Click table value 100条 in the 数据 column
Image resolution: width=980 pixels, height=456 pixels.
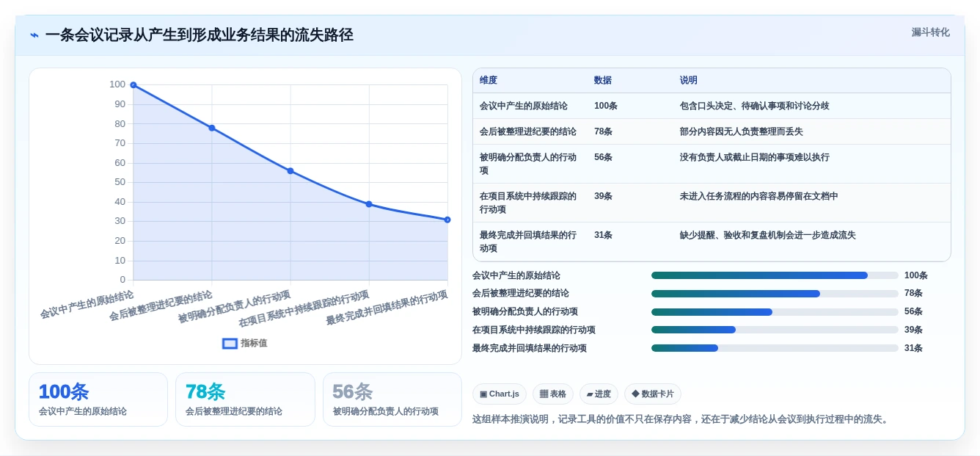(x=606, y=106)
